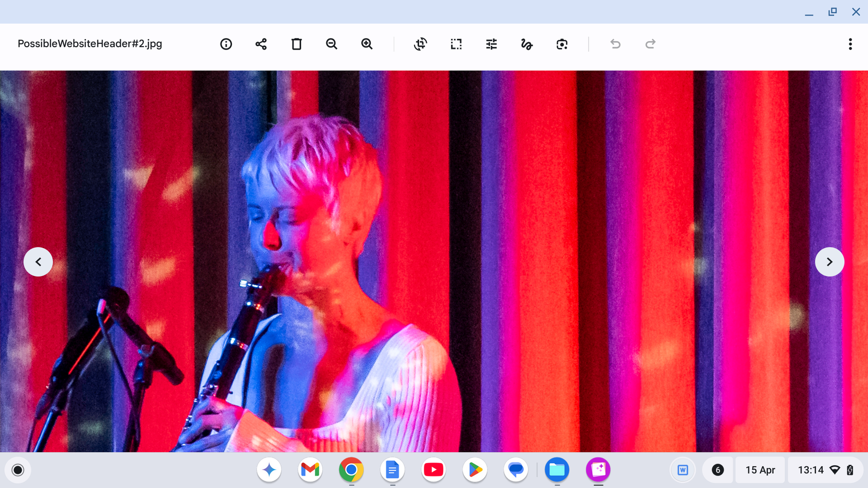Zoom in on the image
868x488 pixels.
[x=367, y=44]
